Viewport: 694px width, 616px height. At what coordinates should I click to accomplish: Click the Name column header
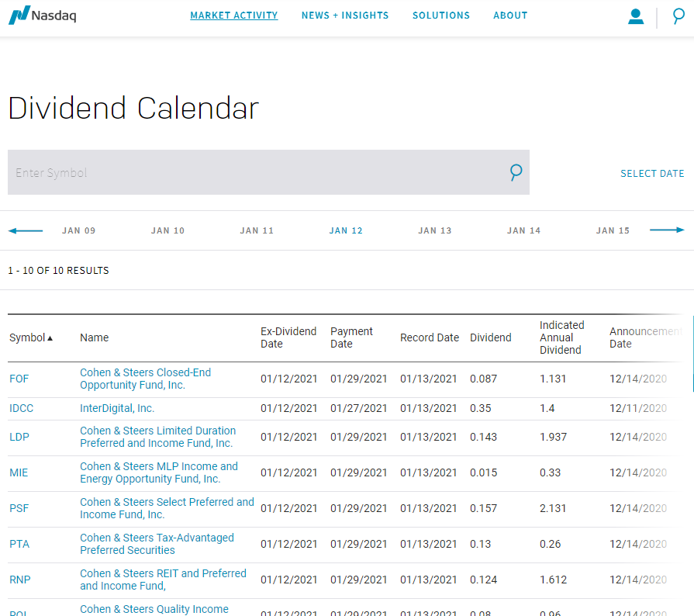coord(95,338)
